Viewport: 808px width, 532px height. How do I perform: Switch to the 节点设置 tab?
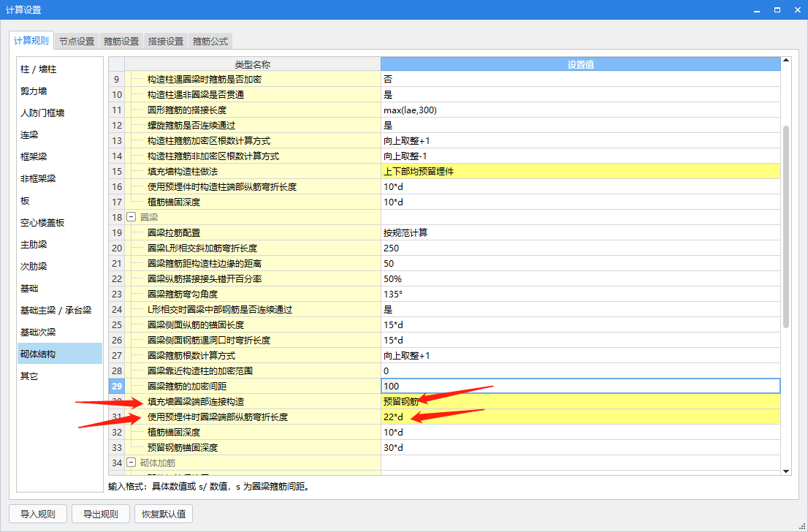[x=76, y=41]
